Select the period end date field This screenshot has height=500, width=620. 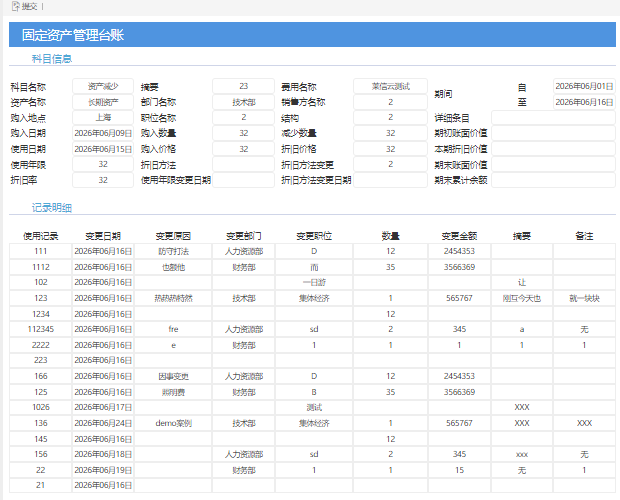pos(584,102)
